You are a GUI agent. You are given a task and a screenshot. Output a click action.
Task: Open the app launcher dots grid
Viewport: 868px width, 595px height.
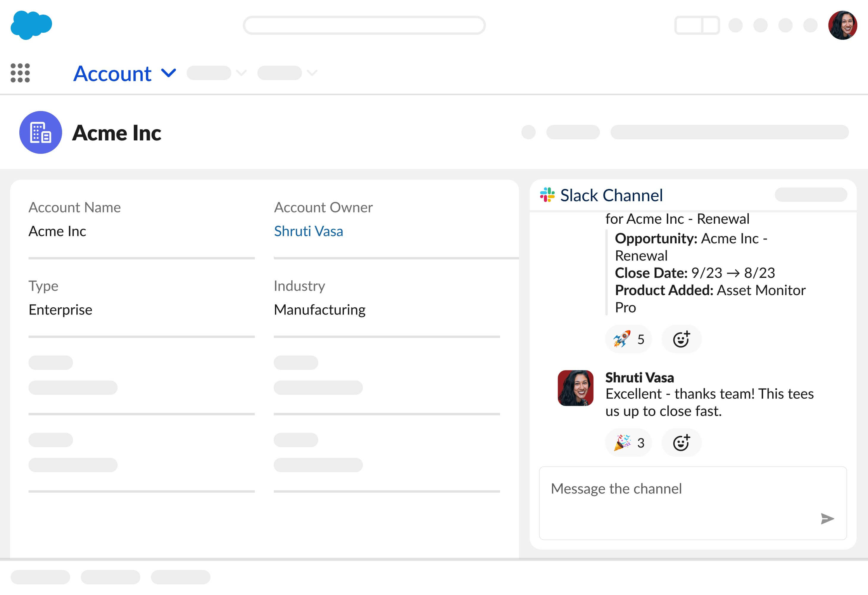click(20, 73)
